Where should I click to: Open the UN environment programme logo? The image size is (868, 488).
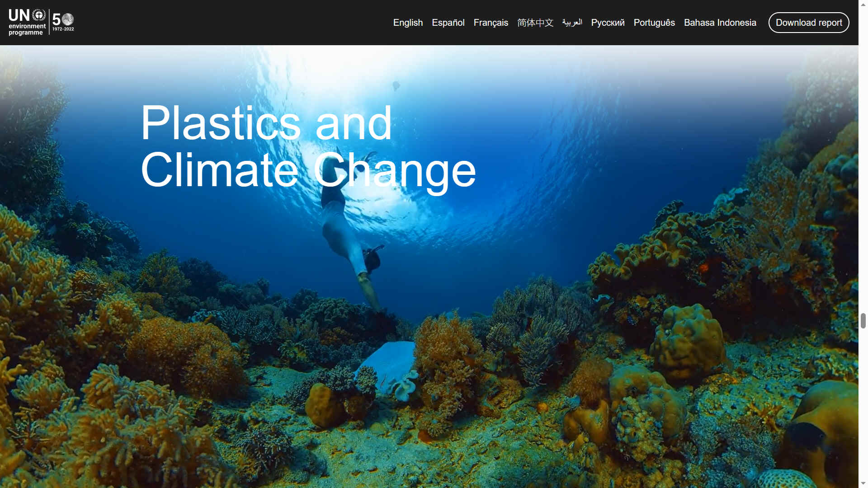tap(27, 23)
